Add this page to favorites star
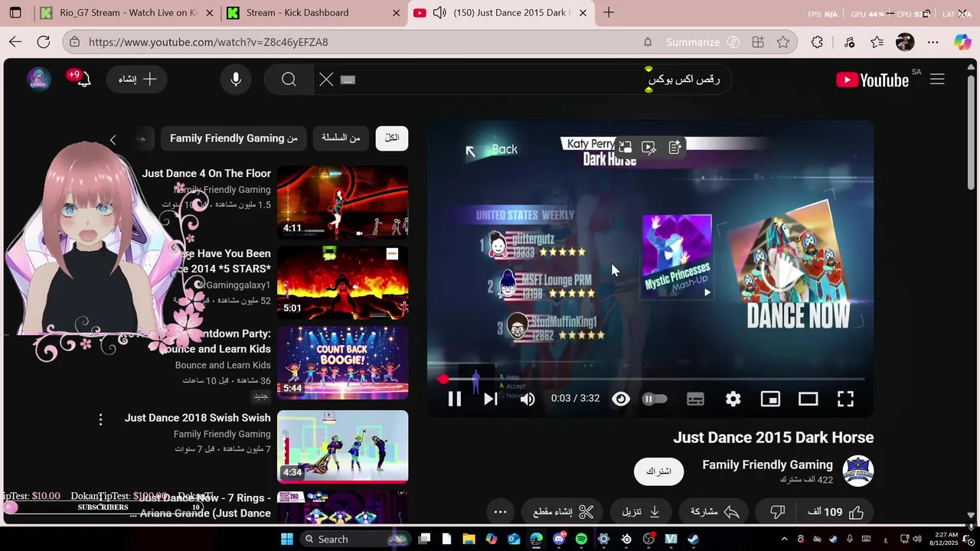 (x=783, y=42)
